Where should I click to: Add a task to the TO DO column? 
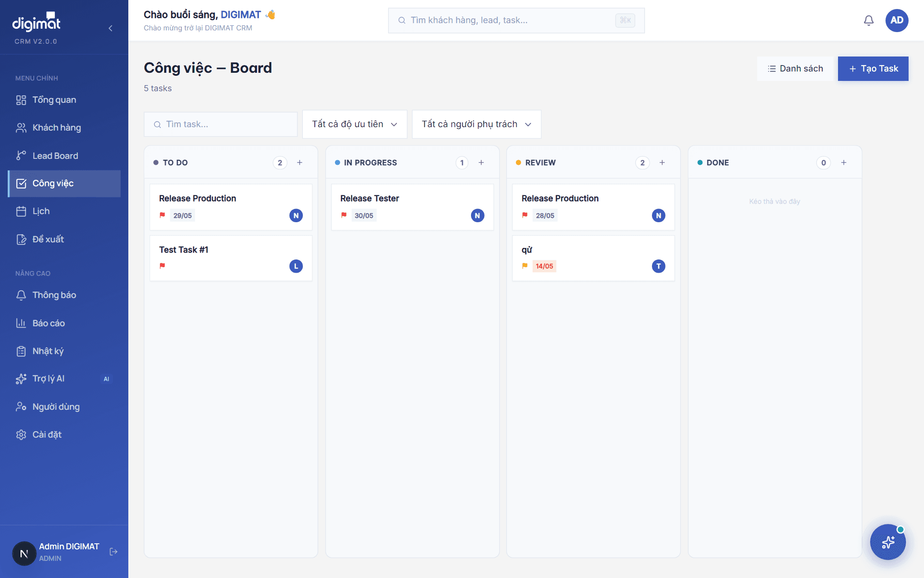[x=300, y=163]
